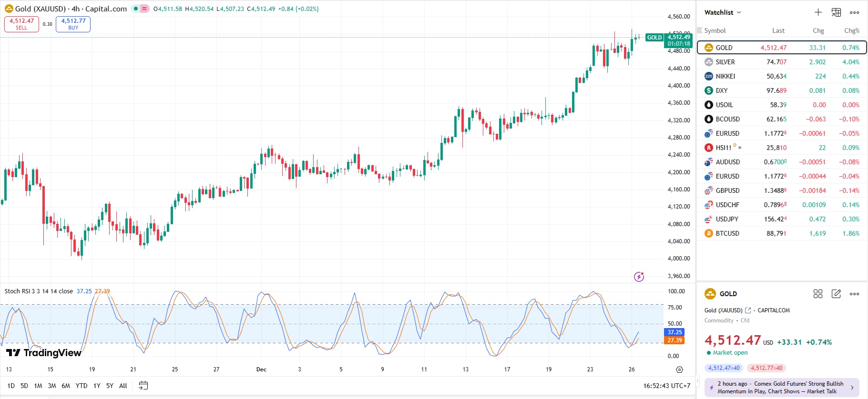Click the purple lightning alert icon on chart
868x399 pixels.
coord(639,277)
